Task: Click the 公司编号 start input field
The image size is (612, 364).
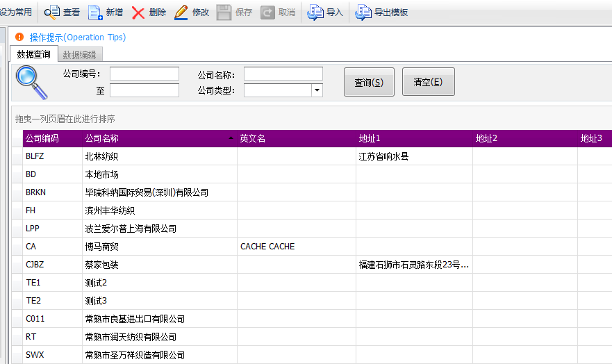Action: click(x=144, y=74)
